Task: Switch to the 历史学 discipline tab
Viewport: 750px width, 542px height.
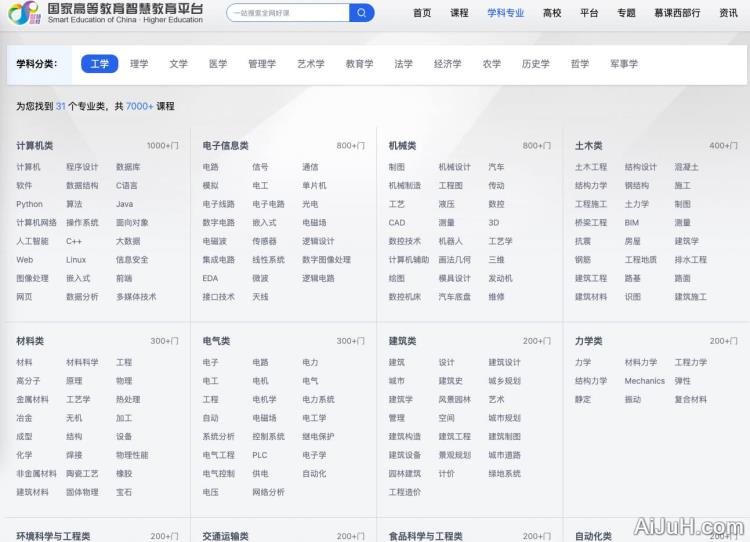Action: pos(536,64)
